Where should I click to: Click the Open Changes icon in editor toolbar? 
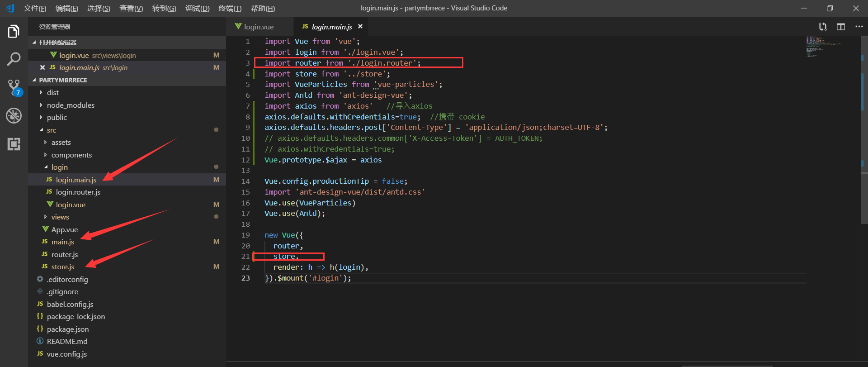tap(823, 27)
